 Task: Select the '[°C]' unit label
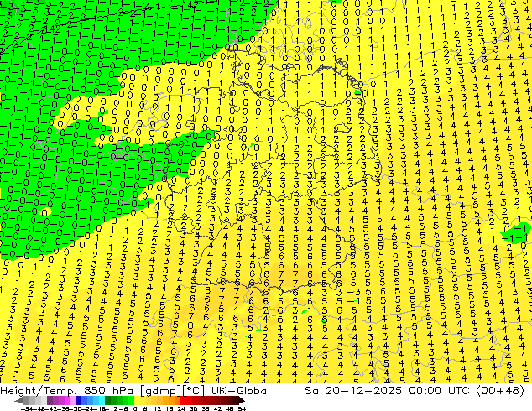[192, 391]
